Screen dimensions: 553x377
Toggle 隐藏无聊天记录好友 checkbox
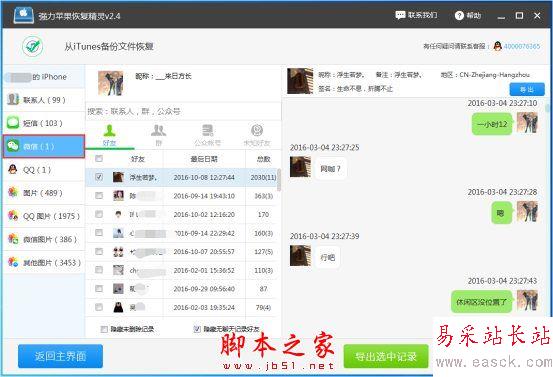[197, 329]
